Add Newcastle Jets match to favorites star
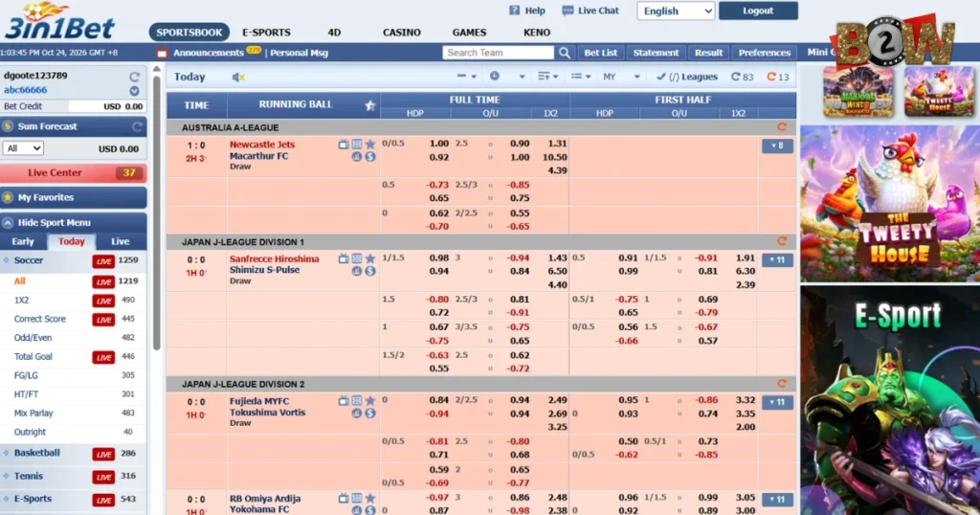The height and width of the screenshot is (515, 980). point(370,145)
